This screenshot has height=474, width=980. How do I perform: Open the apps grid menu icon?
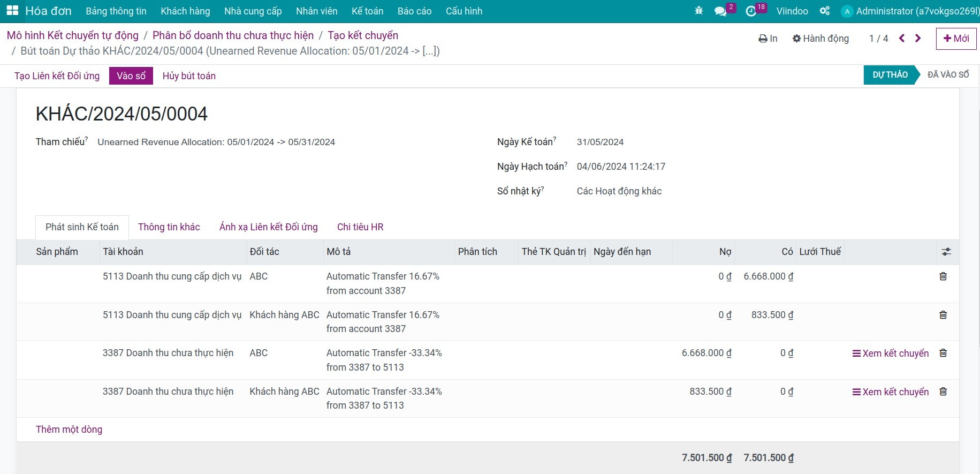coord(12,11)
